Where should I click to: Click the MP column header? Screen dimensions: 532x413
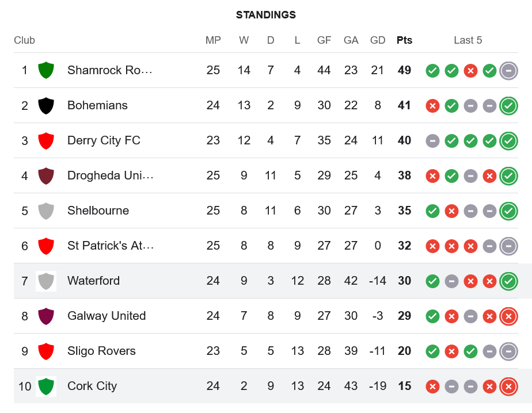pyautogui.click(x=213, y=40)
